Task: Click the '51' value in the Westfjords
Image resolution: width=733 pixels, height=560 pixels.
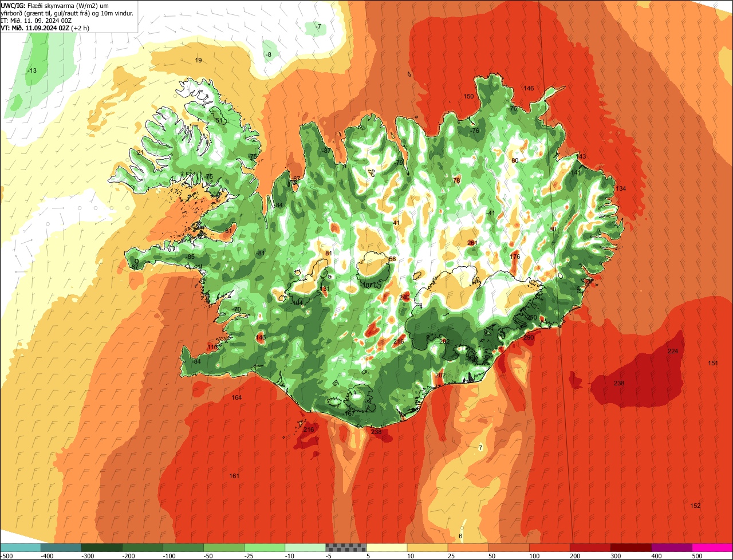Action: tap(219, 121)
